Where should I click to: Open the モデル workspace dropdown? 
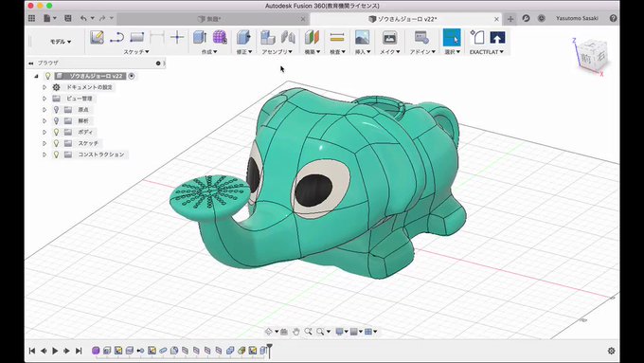[61, 42]
